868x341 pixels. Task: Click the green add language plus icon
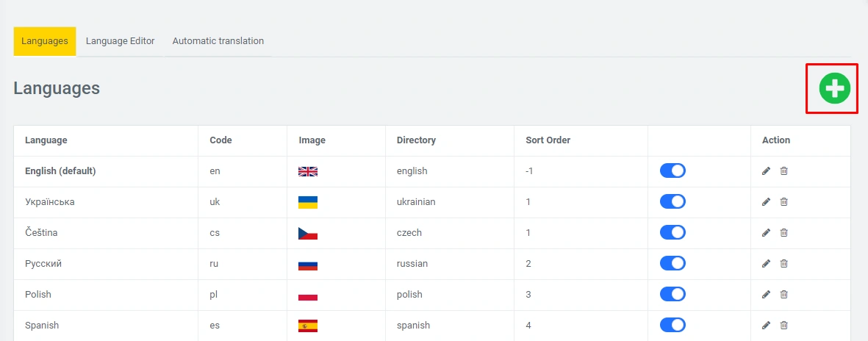(834, 89)
